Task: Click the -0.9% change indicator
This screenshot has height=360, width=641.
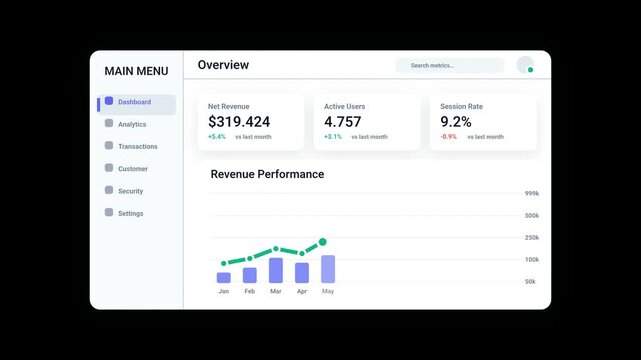Action: click(x=448, y=136)
